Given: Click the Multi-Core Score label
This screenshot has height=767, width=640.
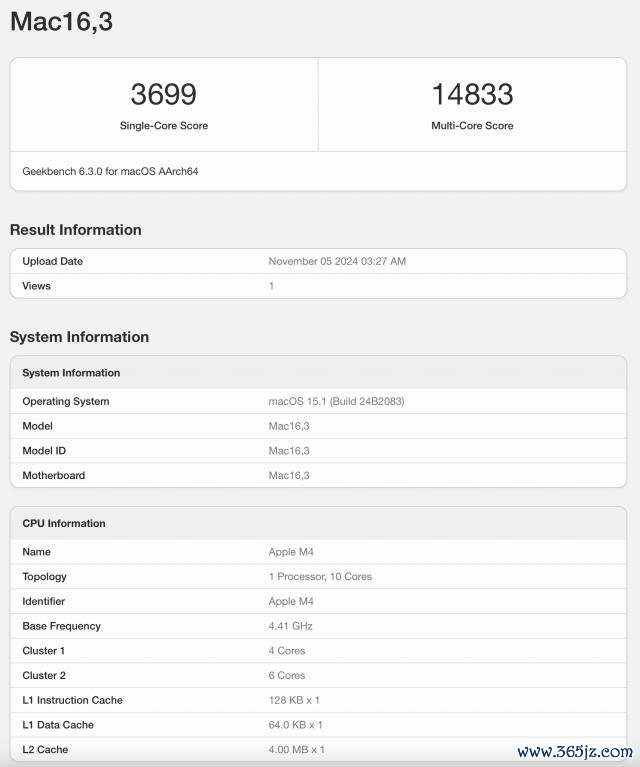Looking at the screenshot, I should pyautogui.click(x=472, y=126).
